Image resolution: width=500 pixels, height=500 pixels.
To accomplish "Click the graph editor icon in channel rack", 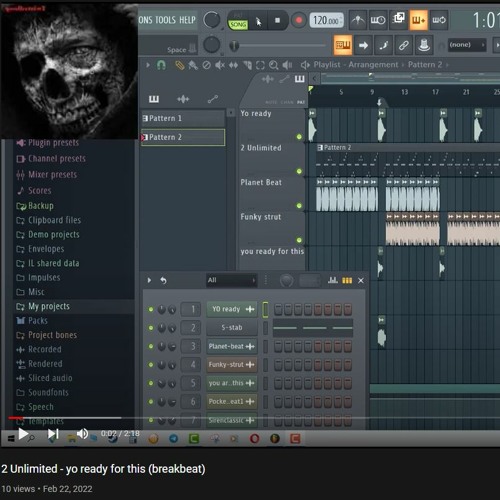I will coord(333,280).
